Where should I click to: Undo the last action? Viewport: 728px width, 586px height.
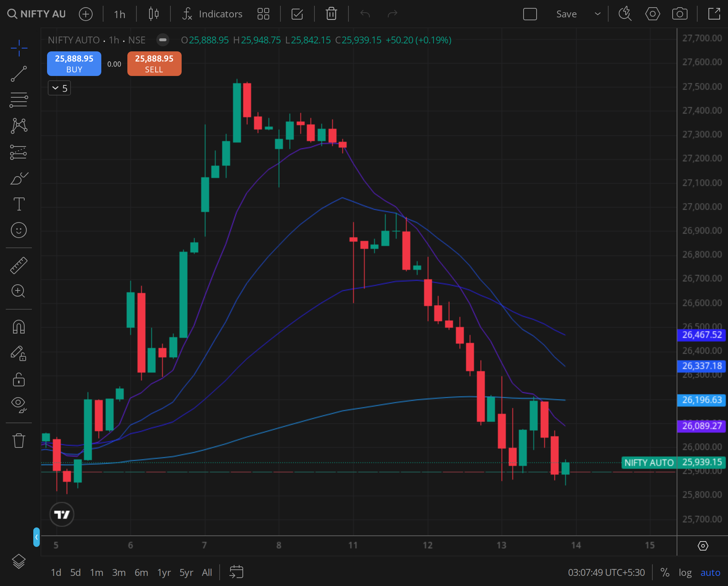(365, 14)
